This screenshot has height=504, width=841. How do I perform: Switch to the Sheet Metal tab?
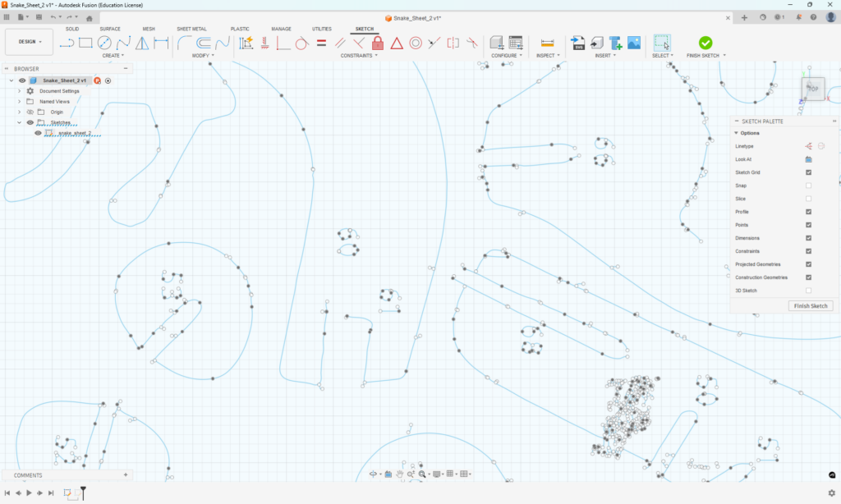[191, 28]
